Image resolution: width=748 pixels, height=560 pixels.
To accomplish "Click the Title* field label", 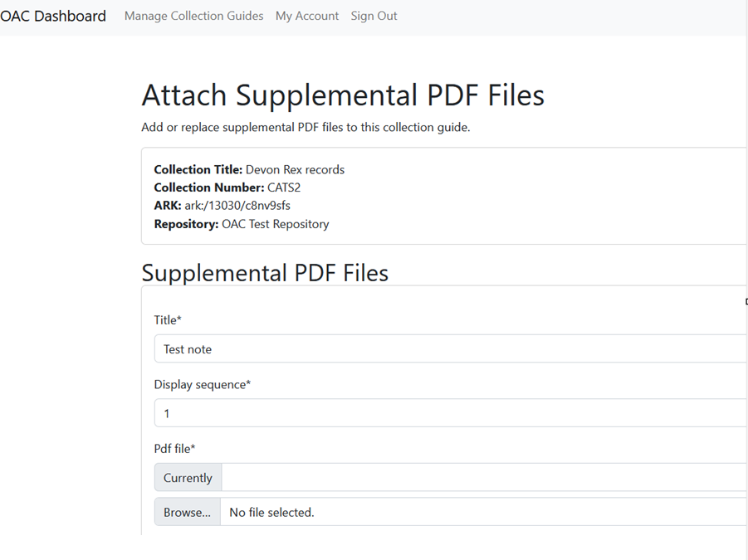I will pos(167,320).
